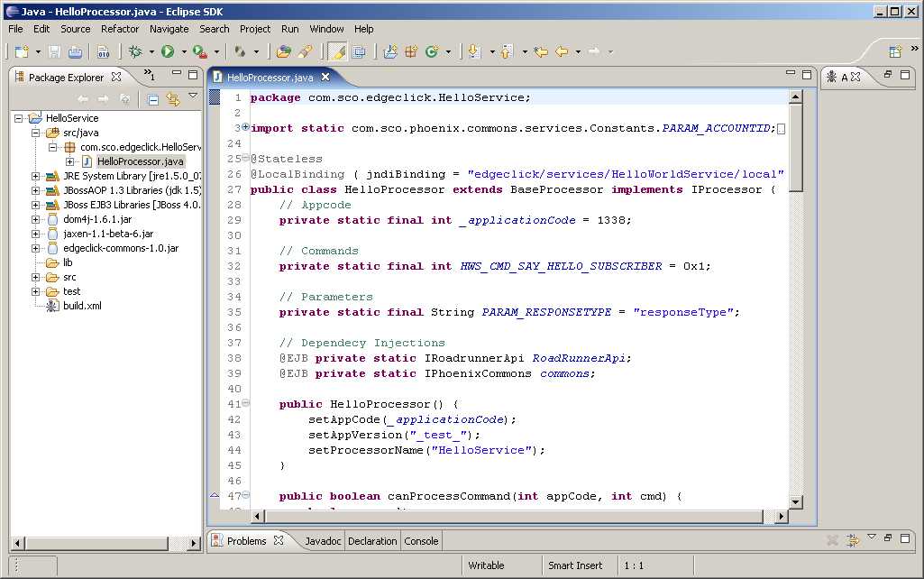Go to Last Edit Location icon
The height and width of the screenshot is (579, 924).
pos(540,52)
